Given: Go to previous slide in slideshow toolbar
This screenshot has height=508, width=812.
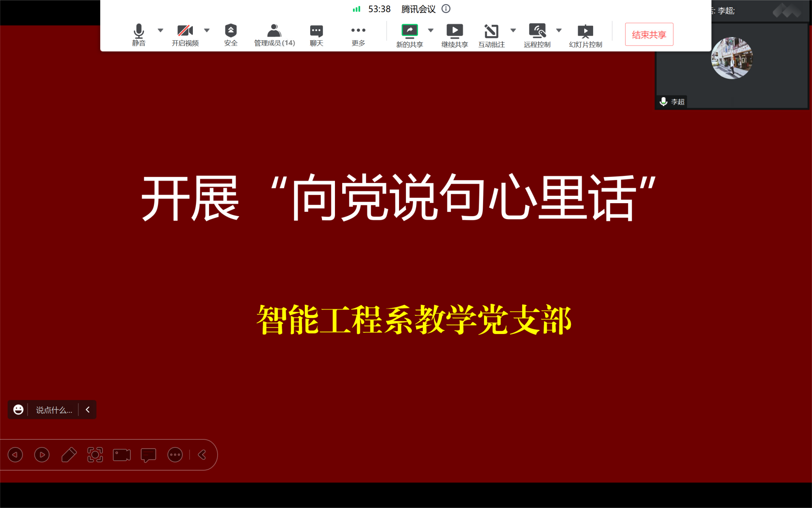Looking at the screenshot, I should click(15, 455).
